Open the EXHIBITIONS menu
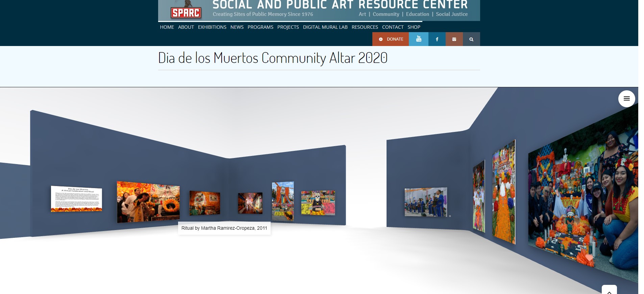 (x=212, y=27)
